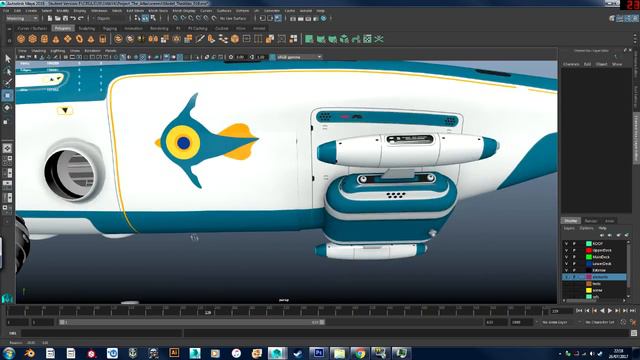The image size is (640, 360).
Task: Go to the start of playback range
Action: pos(579,311)
